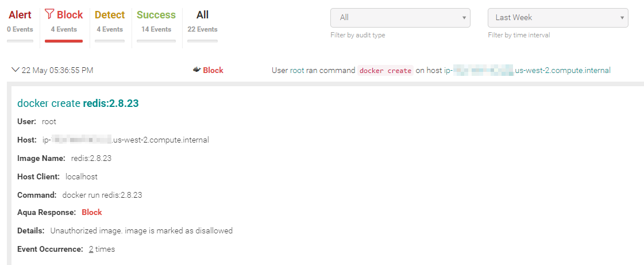Click the Aqua Response Block value

[x=91, y=213]
